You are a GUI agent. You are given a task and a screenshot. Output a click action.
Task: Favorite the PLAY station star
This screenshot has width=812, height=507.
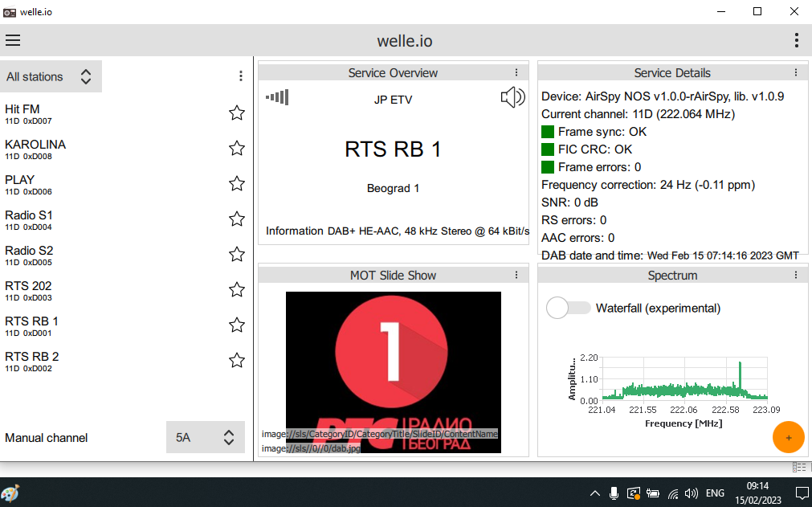tap(237, 183)
